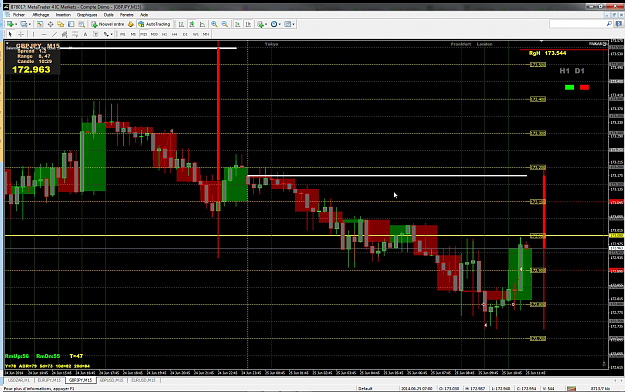Click the zoom out magnifier
The height and width of the screenshot is (392, 625).
[225, 24]
